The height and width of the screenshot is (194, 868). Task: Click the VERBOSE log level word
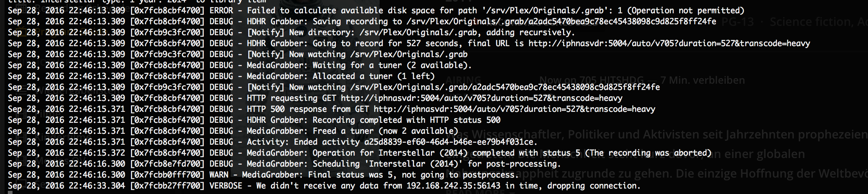pyautogui.click(x=226, y=186)
